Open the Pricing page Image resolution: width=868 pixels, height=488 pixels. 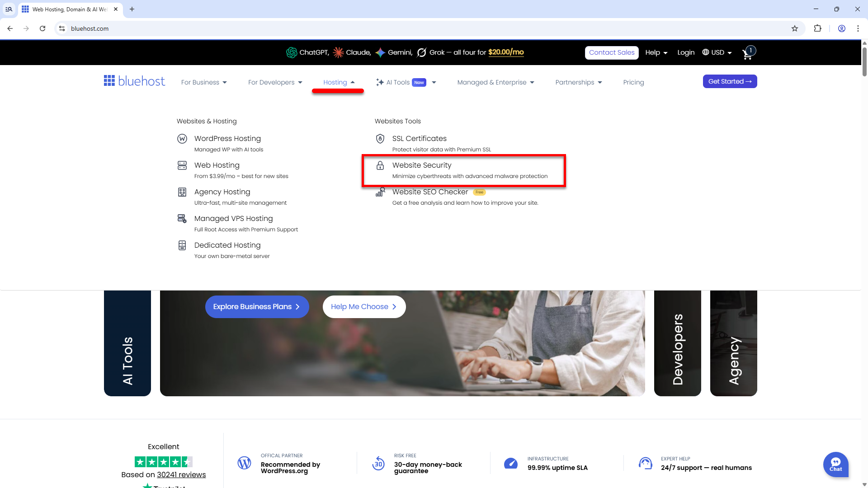tap(633, 82)
